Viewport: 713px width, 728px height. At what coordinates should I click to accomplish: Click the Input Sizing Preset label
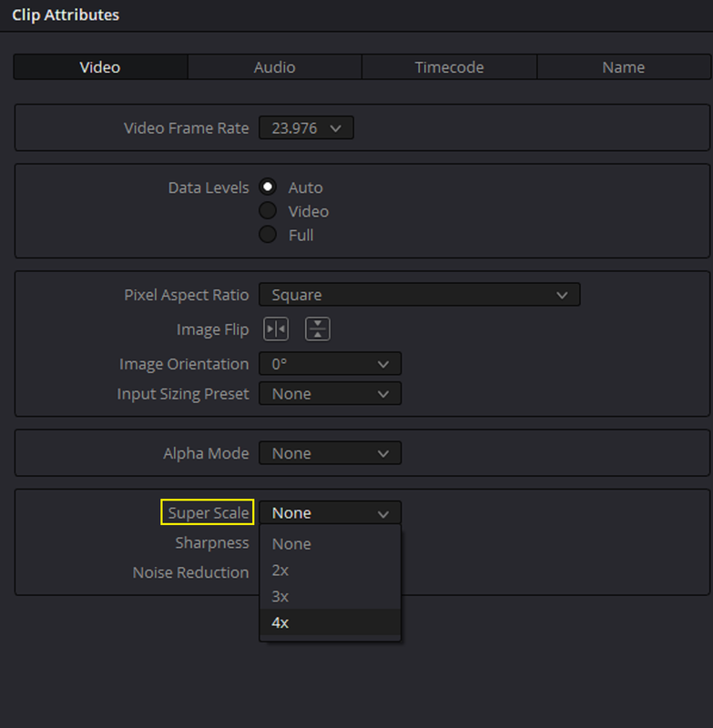(182, 394)
